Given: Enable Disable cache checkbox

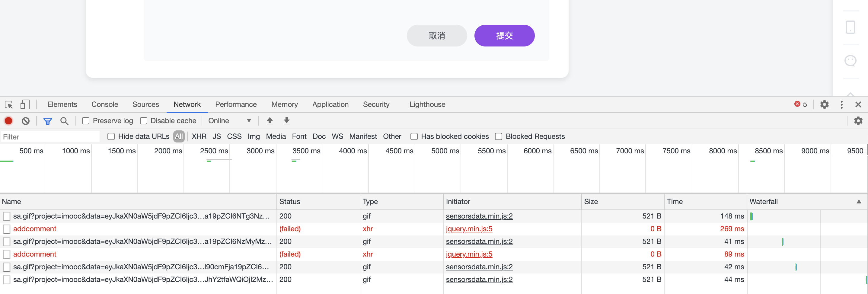Looking at the screenshot, I should point(144,121).
